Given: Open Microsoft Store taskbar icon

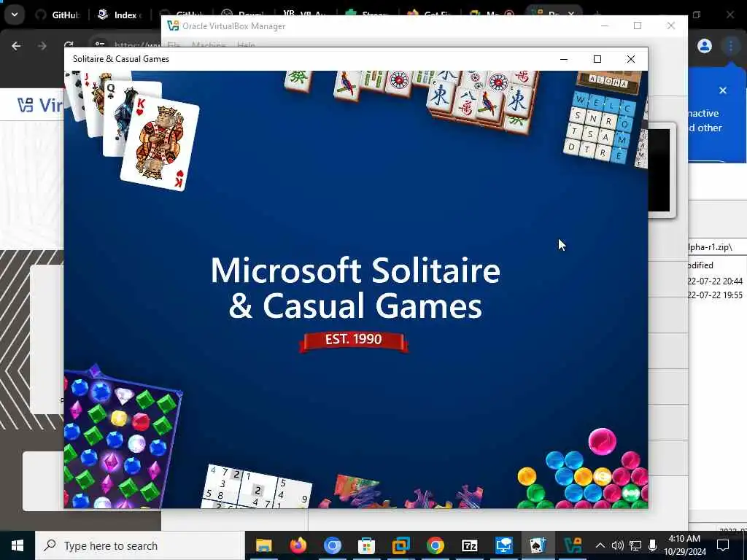Looking at the screenshot, I should point(366,545).
